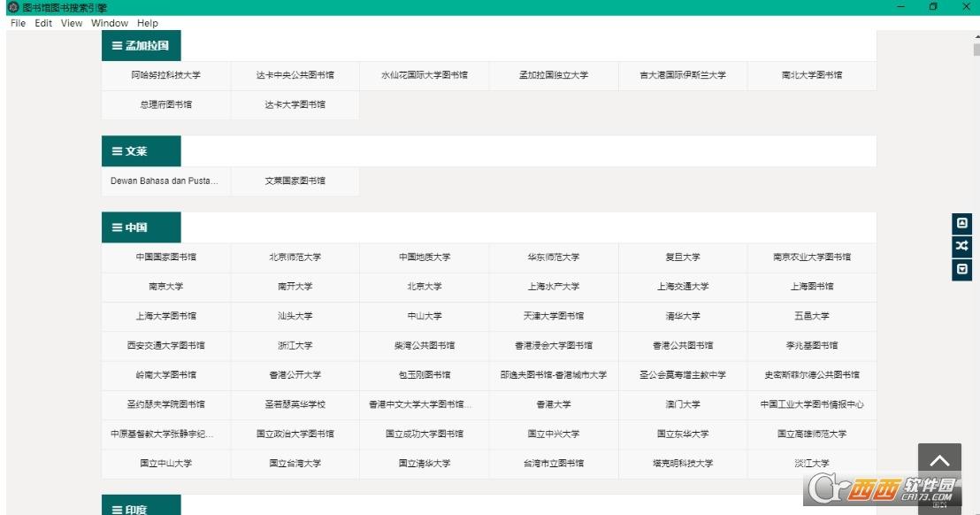Open 上海水产大学 link
The width and height of the screenshot is (980, 515).
click(x=554, y=286)
